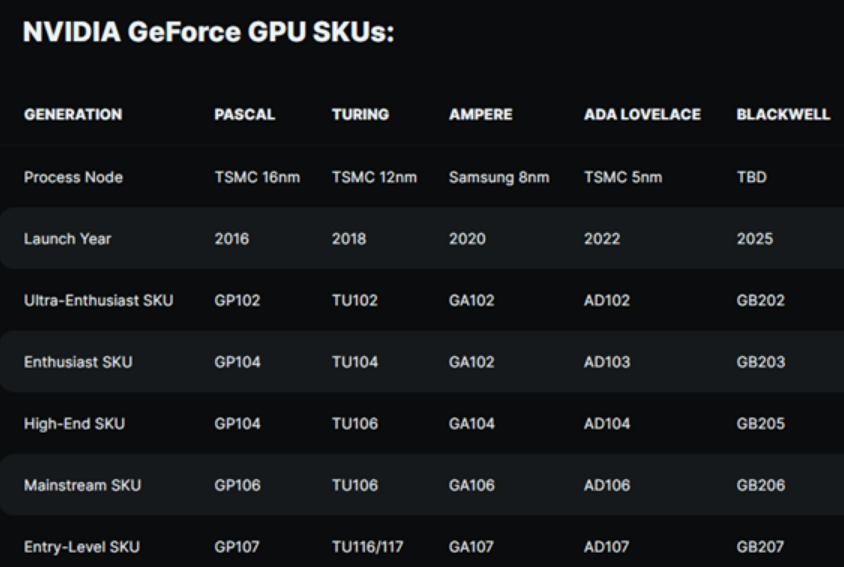The width and height of the screenshot is (844, 567).
Task: Pick the 2016 launch year cell
Action: [x=231, y=239]
